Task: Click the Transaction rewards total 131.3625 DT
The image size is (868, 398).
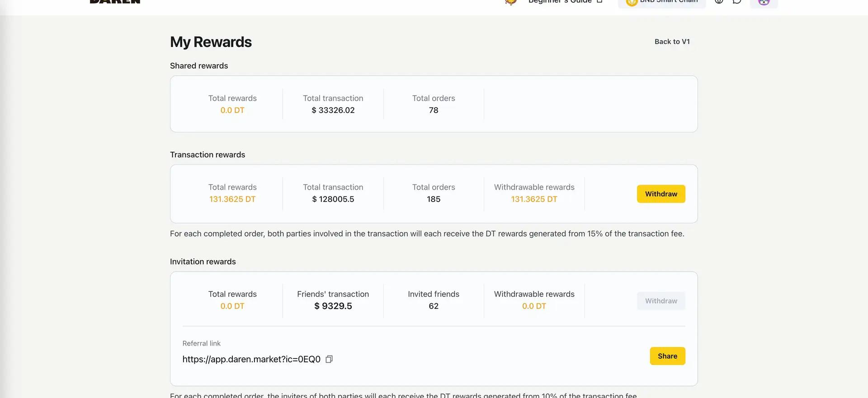Action: tap(232, 199)
